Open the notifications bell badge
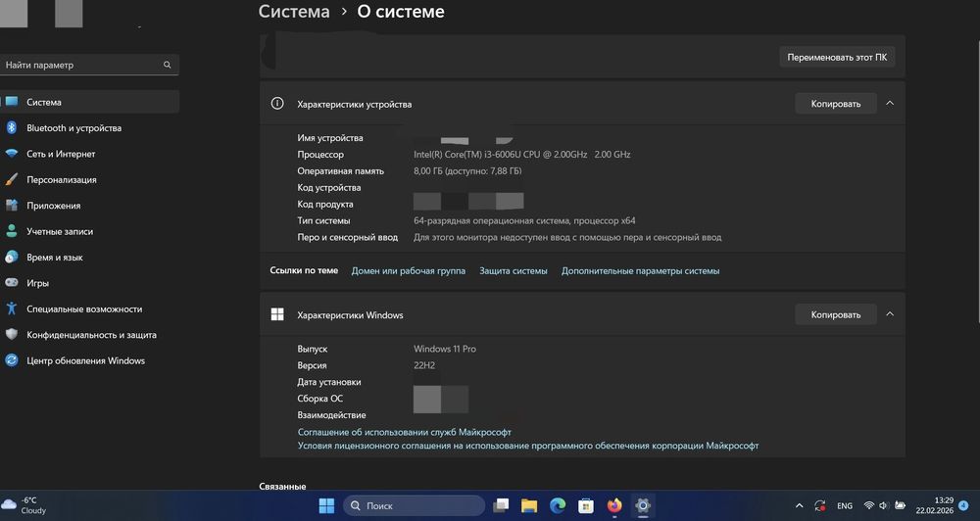Screen dimensions: 980x521 pos(964,505)
